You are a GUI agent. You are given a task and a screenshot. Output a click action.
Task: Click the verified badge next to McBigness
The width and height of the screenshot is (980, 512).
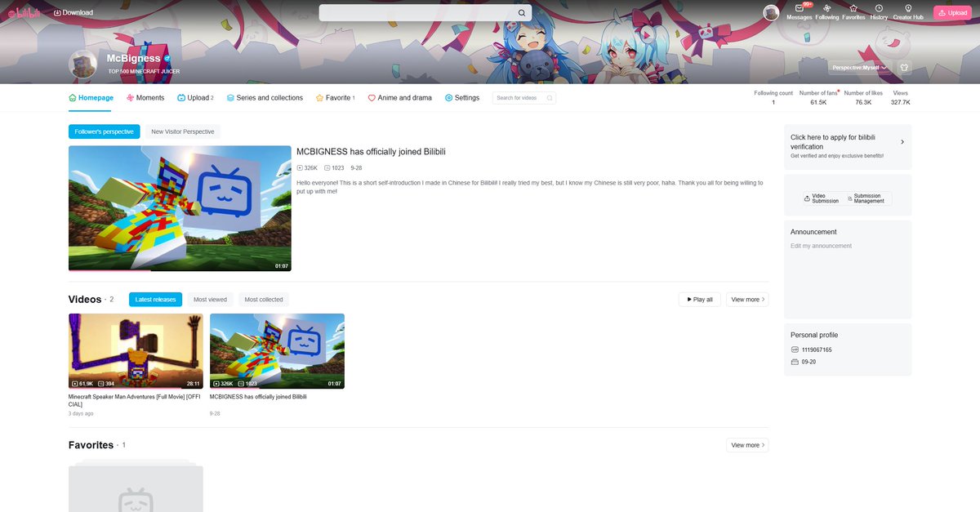(x=167, y=59)
